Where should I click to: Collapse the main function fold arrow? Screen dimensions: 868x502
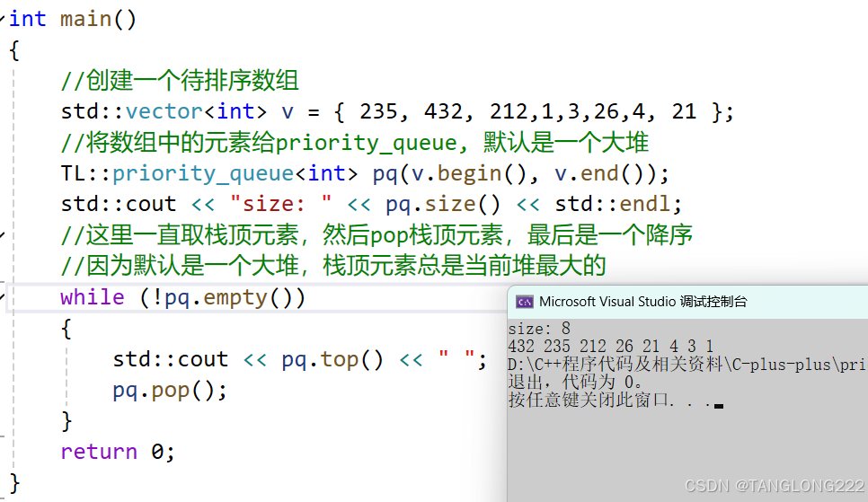tap(2, 20)
